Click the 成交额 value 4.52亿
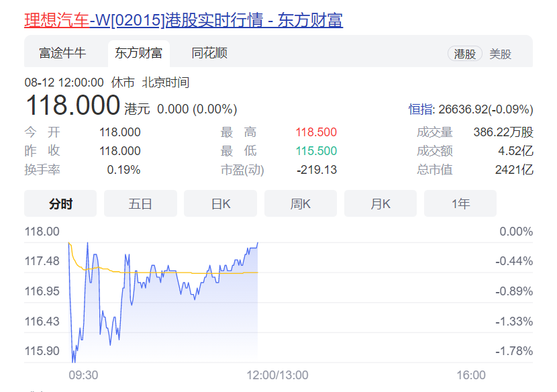The image size is (557, 392). (x=515, y=151)
